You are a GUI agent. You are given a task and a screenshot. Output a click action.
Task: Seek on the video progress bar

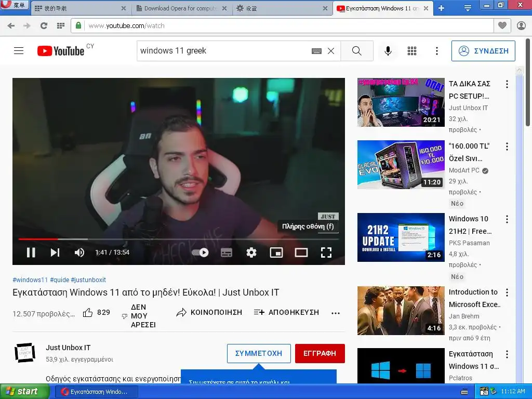[179, 239]
